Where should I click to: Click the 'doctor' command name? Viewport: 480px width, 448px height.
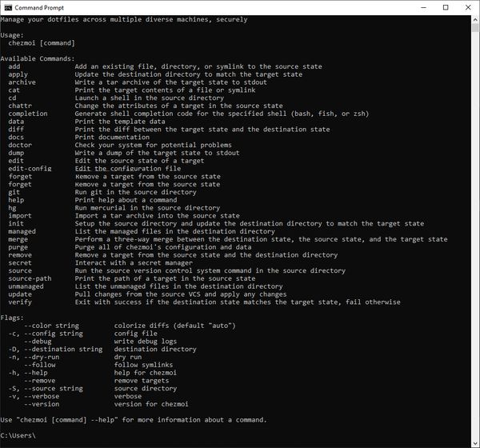pyautogui.click(x=22, y=144)
